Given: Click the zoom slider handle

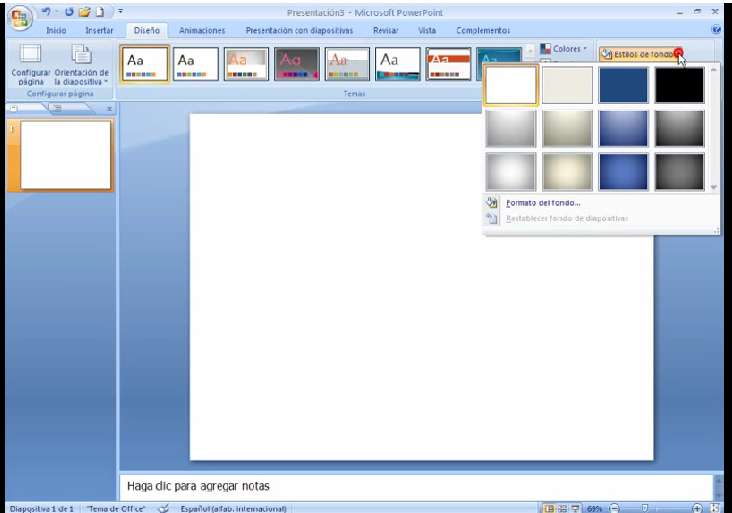Looking at the screenshot, I should coord(645,508).
